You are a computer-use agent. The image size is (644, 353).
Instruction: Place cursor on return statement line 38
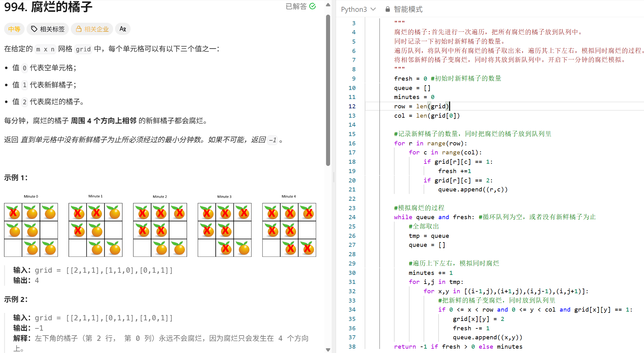(x=458, y=346)
